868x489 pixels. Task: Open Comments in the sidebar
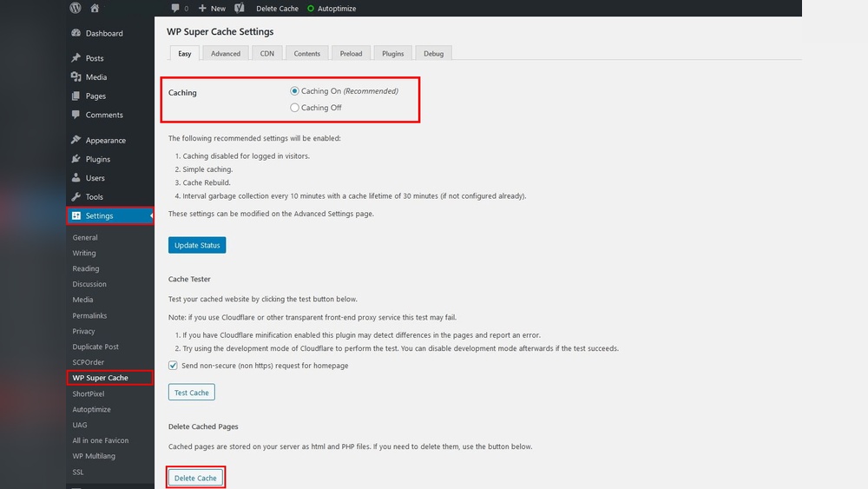pyautogui.click(x=104, y=115)
